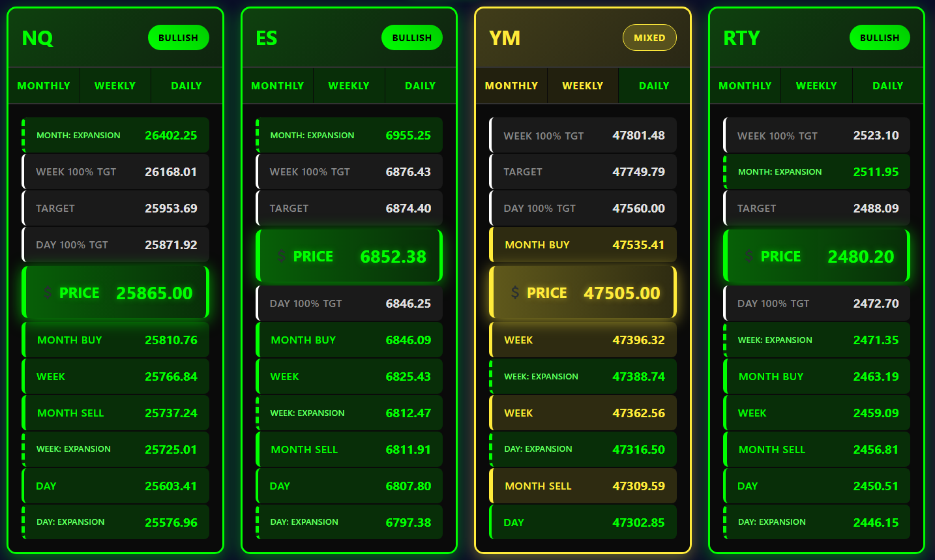Toggle the BULLISH badge on the NQ card
Screen dimensions: 935x560
178,37
